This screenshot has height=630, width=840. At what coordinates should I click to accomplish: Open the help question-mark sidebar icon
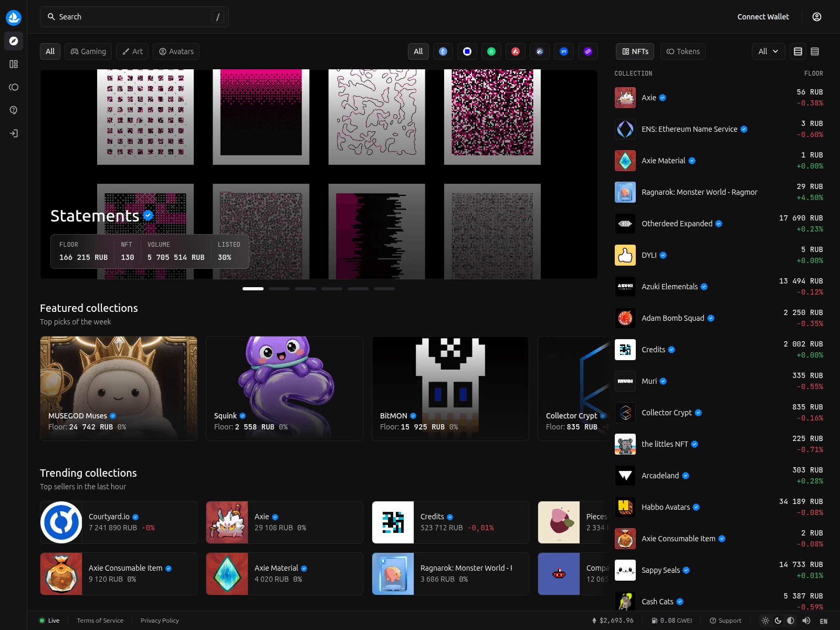[14, 110]
